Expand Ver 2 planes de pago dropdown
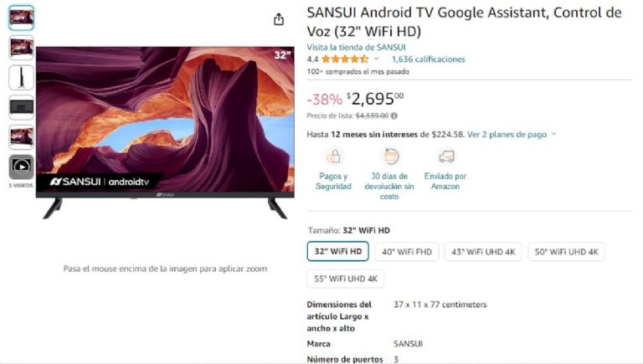Screen dimensions: 643x364 (x=512, y=135)
